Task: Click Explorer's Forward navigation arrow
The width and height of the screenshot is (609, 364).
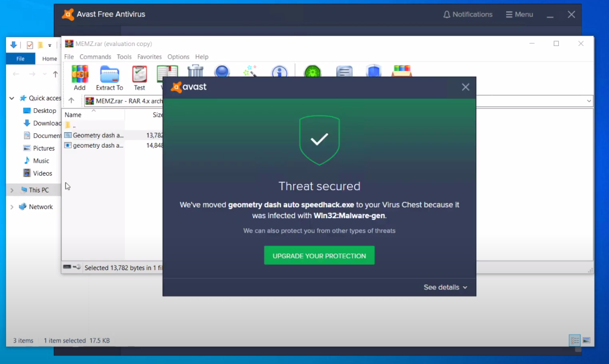Action: [x=32, y=74]
